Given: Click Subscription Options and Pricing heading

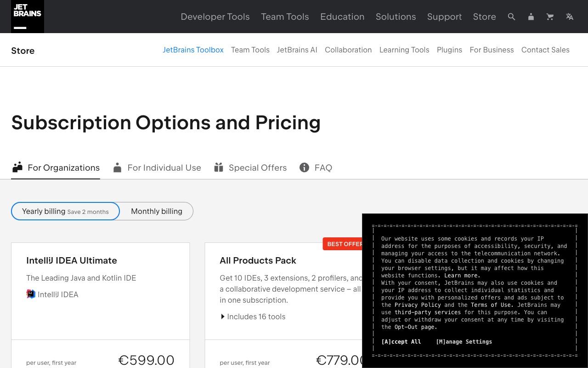Looking at the screenshot, I should tap(166, 123).
